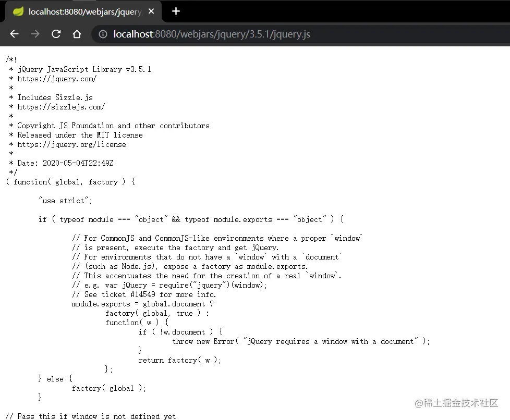Click 'Released under the MIT license' line
510x420 pixels.
80,135
